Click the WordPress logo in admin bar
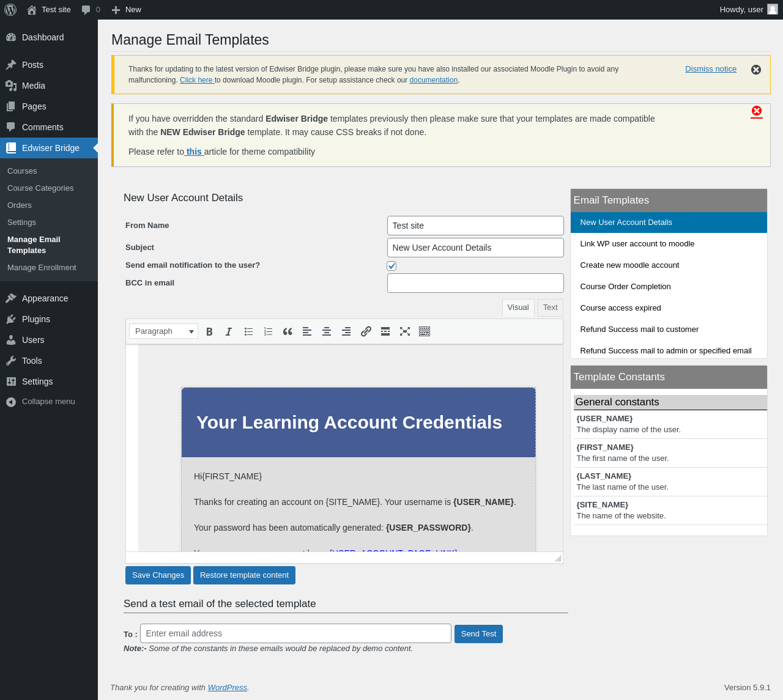 10,10
